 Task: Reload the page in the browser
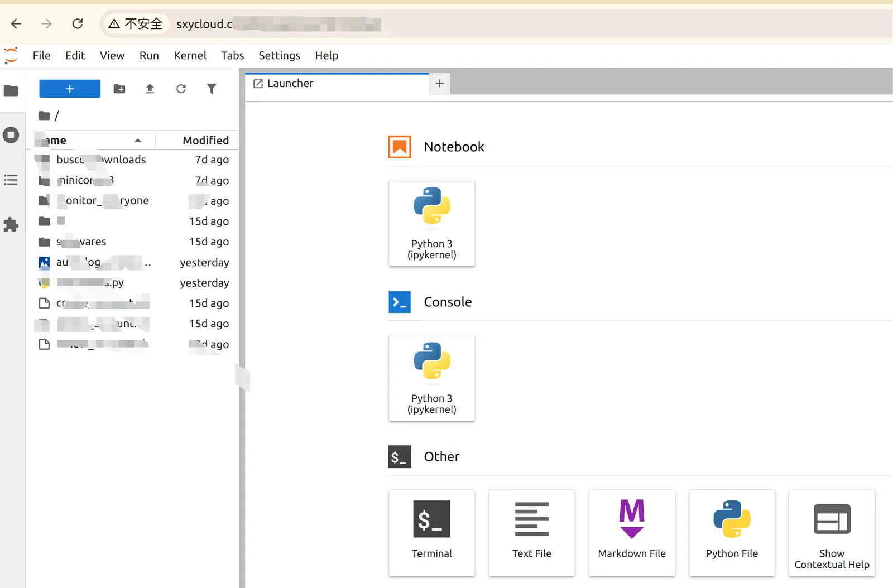pyautogui.click(x=78, y=23)
